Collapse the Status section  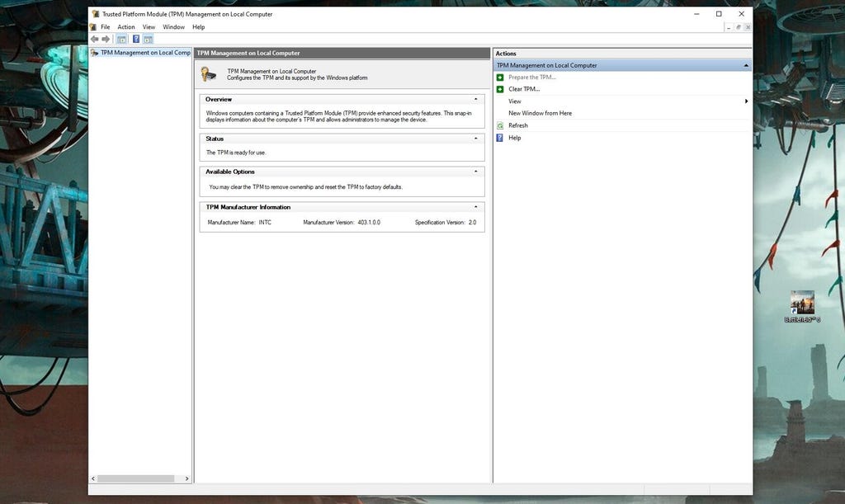pyautogui.click(x=475, y=139)
